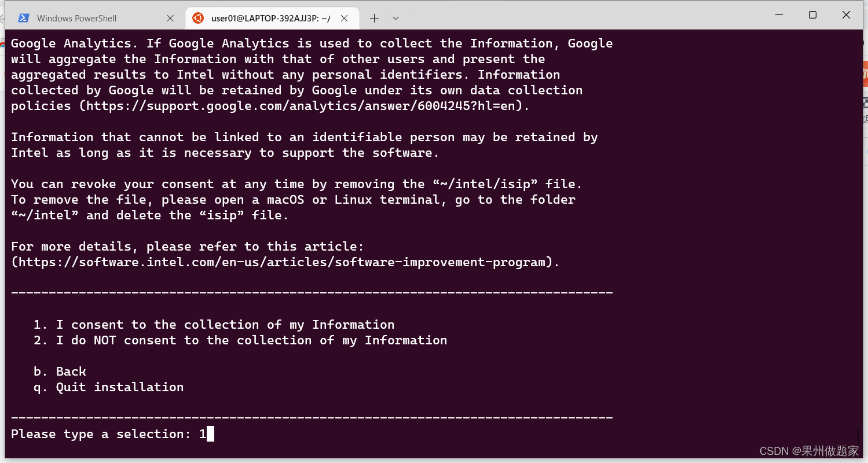The height and width of the screenshot is (463, 868).
Task: Open the Google Analytics answer 6004245 link
Action: point(307,105)
